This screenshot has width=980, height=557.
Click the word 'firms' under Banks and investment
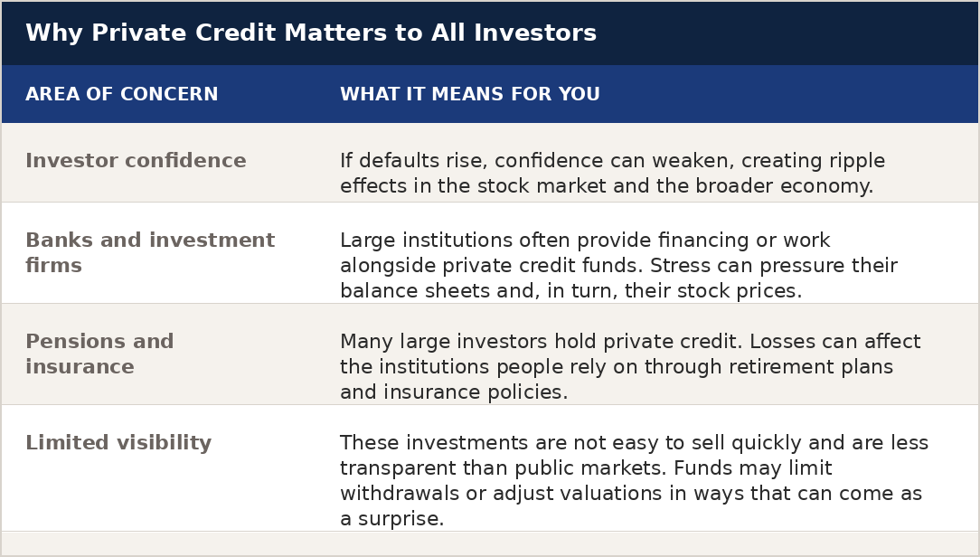pyautogui.click(x=53, y=266)
